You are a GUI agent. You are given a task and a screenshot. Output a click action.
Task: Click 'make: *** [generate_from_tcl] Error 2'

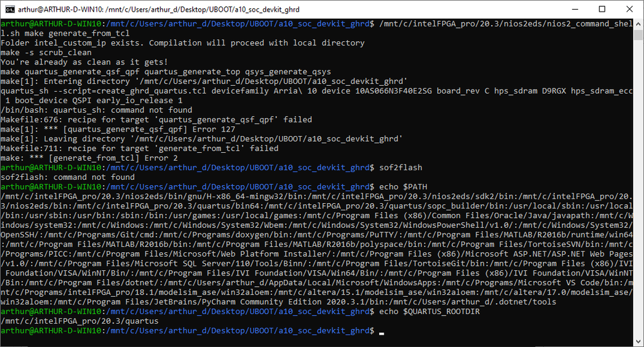coord(89,158)
